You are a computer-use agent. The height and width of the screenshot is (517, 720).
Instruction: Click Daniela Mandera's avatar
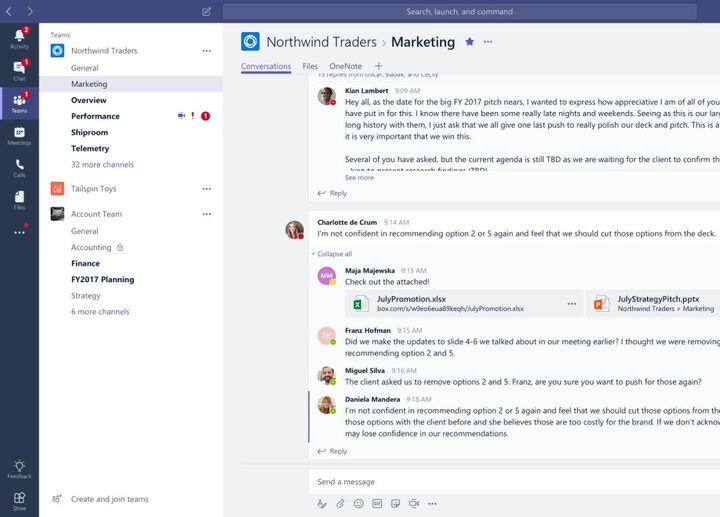[x=326, y=405]
